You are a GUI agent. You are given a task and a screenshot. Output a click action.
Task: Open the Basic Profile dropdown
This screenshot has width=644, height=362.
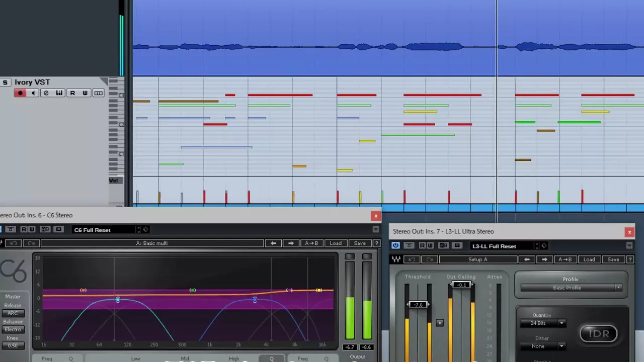tap(572, 288)
